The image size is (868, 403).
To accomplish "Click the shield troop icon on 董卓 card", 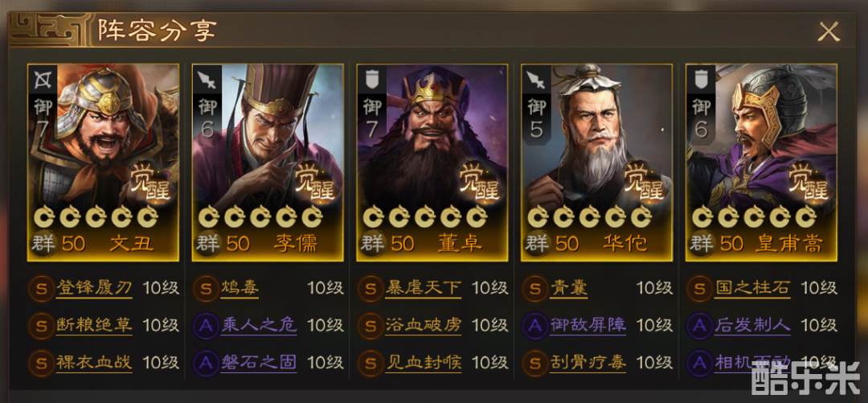I will click(372, 80).
